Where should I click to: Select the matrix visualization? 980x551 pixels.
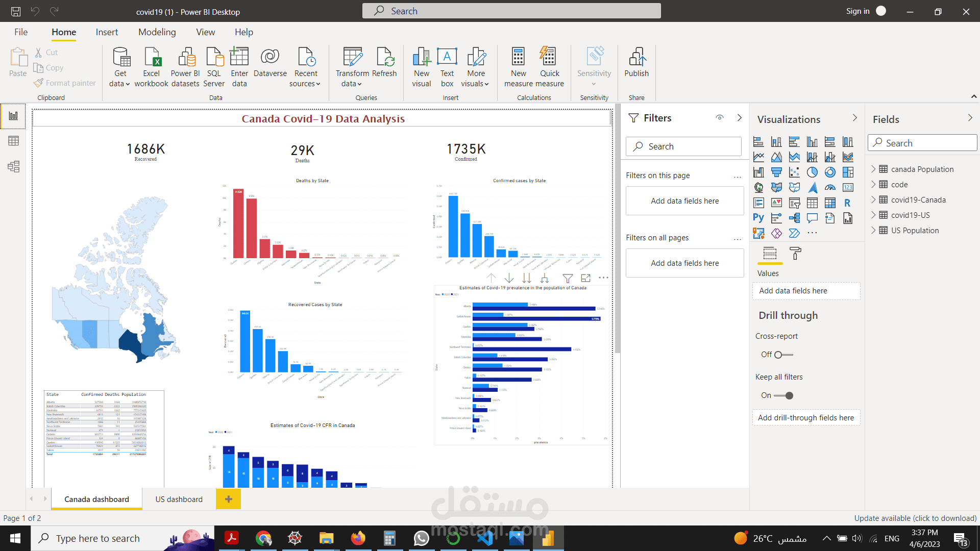[830, 203]
